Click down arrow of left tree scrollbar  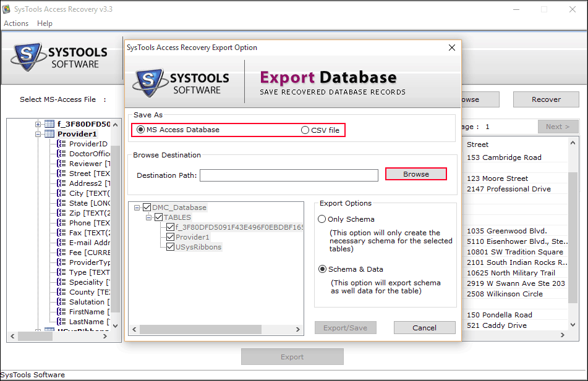point(116,326)
